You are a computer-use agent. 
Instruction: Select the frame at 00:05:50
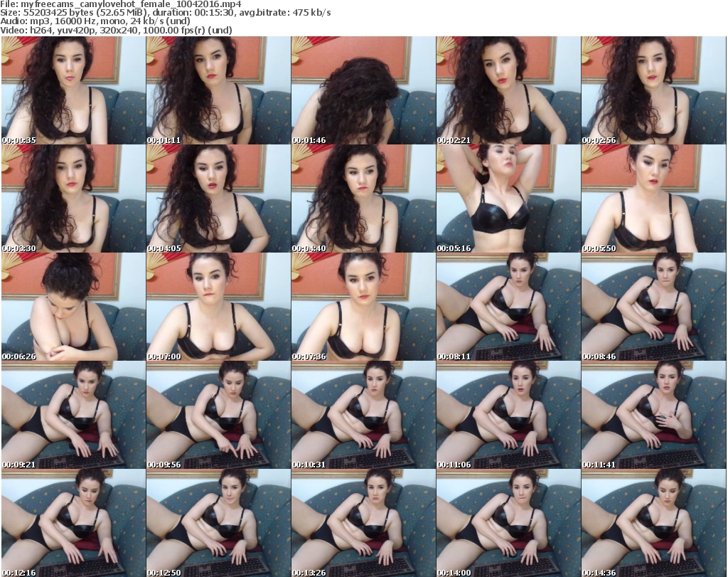coord(653,198)
